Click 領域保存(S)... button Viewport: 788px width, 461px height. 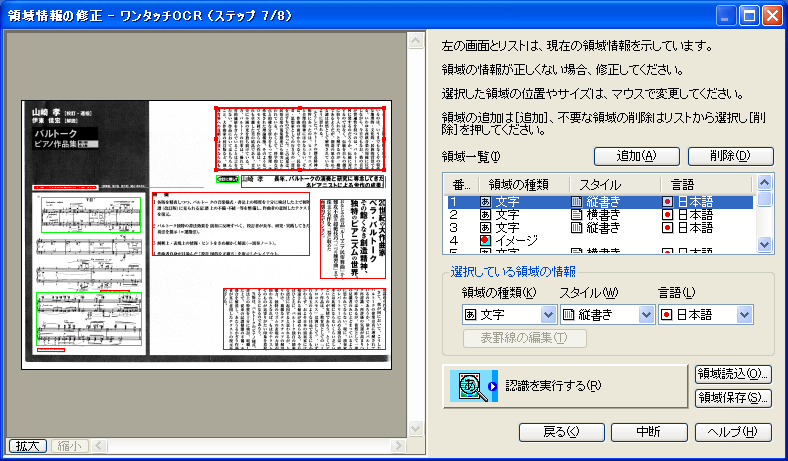[x=733, y=398]
